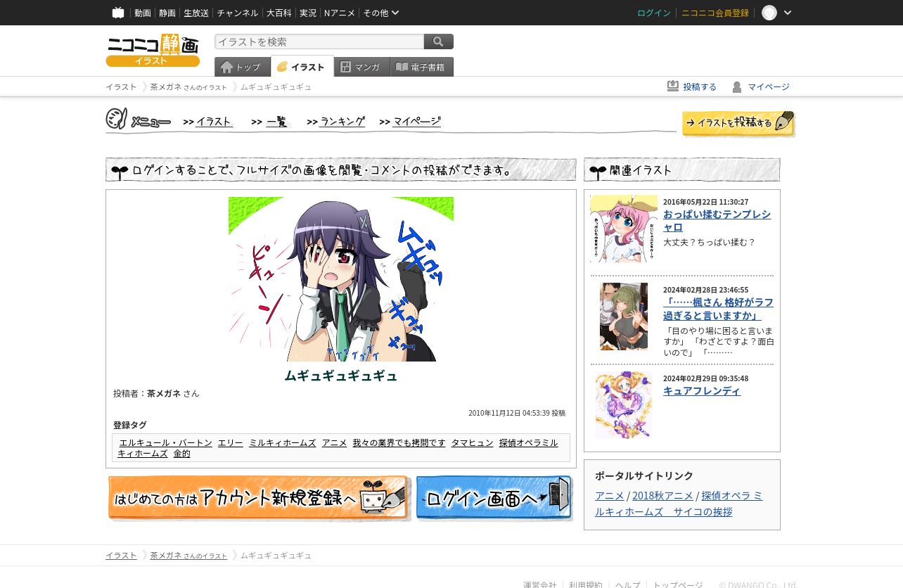Switch to the 電子書籍 tab

coord(422,67)
